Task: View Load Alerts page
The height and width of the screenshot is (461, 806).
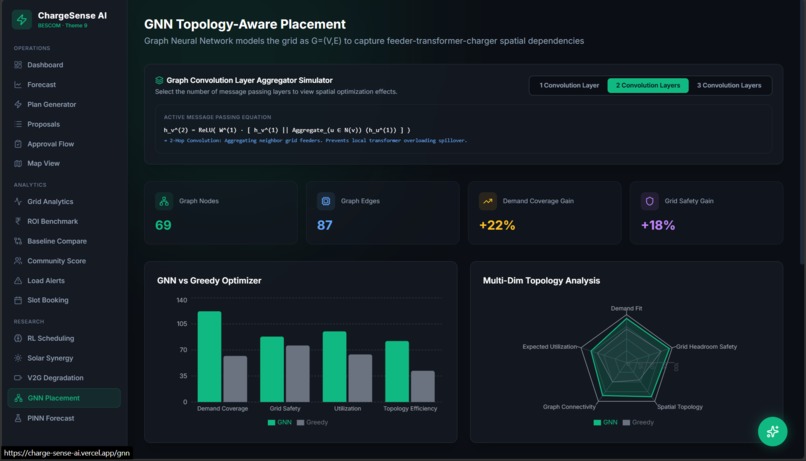Action: [x=64, y=281]
